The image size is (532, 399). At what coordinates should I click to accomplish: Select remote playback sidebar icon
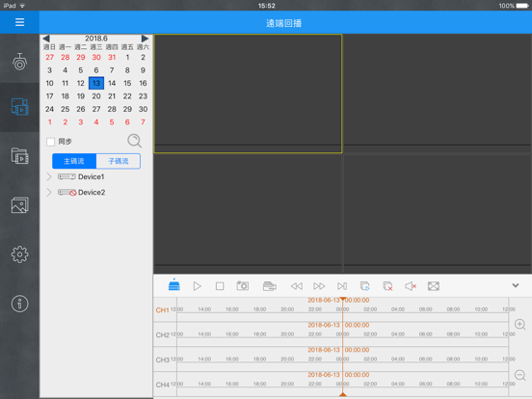19,107
